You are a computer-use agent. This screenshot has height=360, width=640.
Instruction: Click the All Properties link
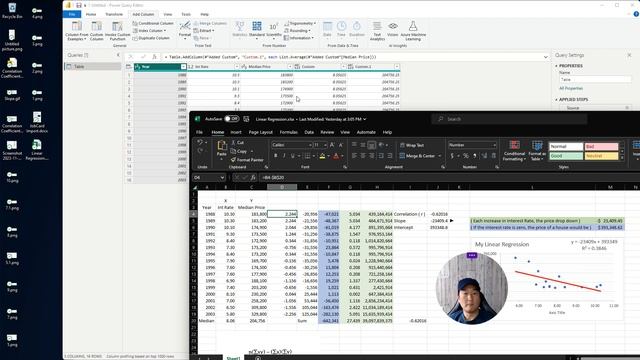pos(571,88)
